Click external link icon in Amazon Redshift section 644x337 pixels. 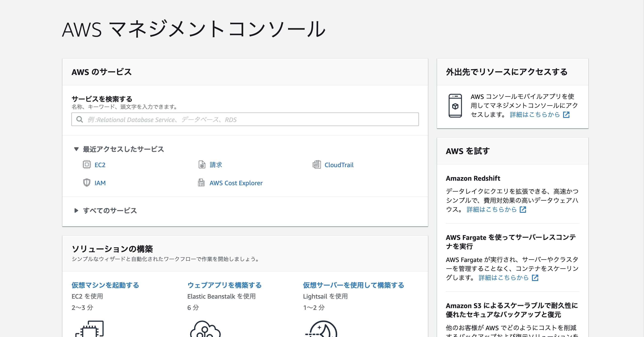pos(523,209)
